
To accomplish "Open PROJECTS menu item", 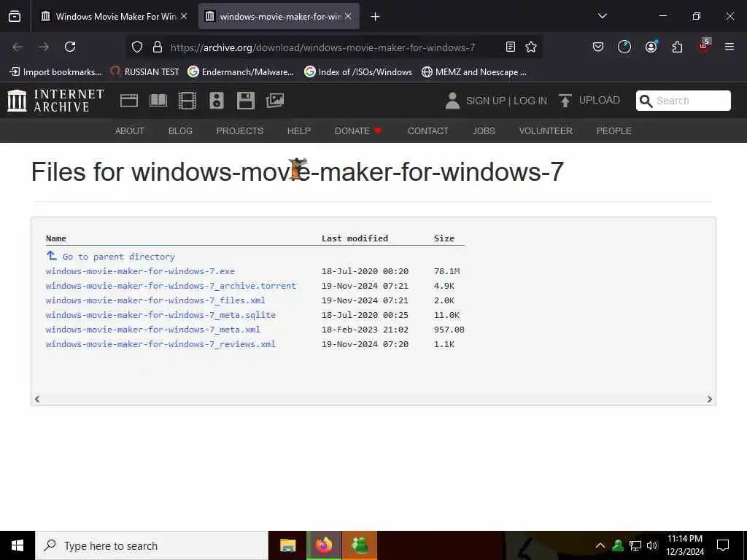I will click(x=239, y=131).
